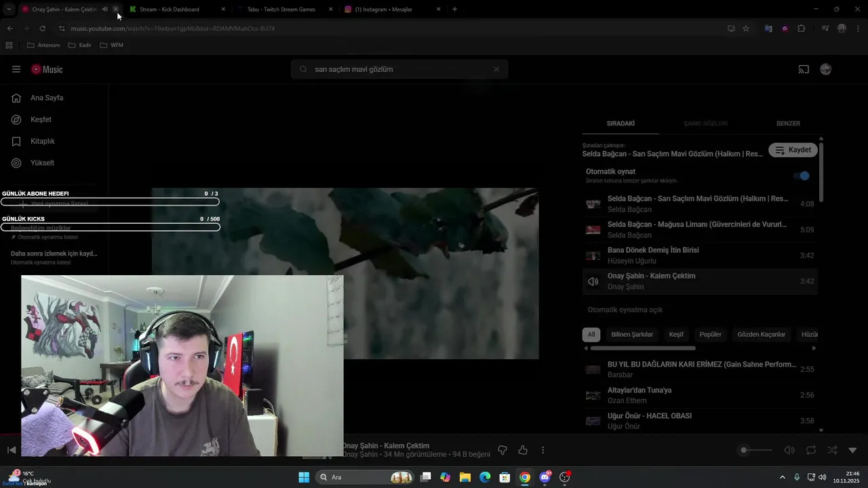The width and height of the screenshot is (868, 488).
Task: Go to Ana Sayfa in the sidebar
Action: tap(38, 98)
